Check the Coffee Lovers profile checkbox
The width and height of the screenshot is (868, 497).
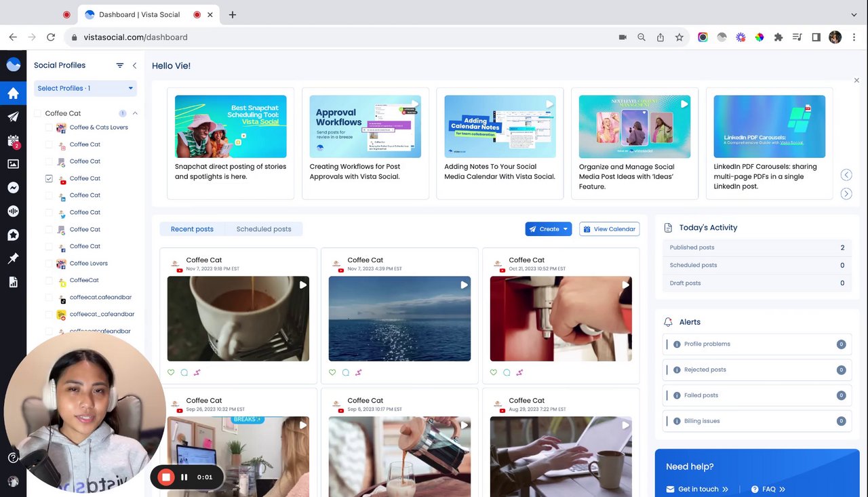point(49,263)
